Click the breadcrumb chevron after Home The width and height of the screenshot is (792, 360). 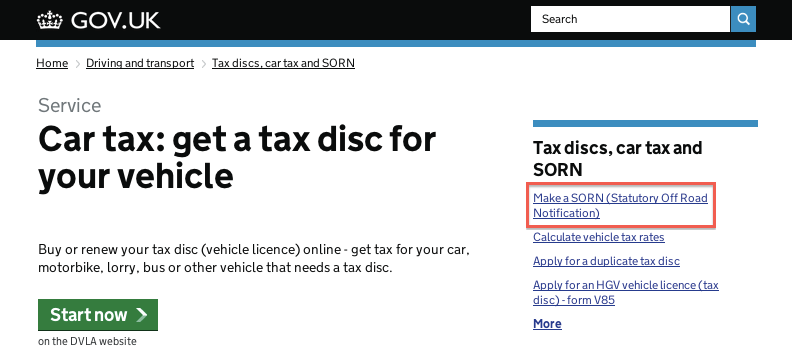pos(78,64)
